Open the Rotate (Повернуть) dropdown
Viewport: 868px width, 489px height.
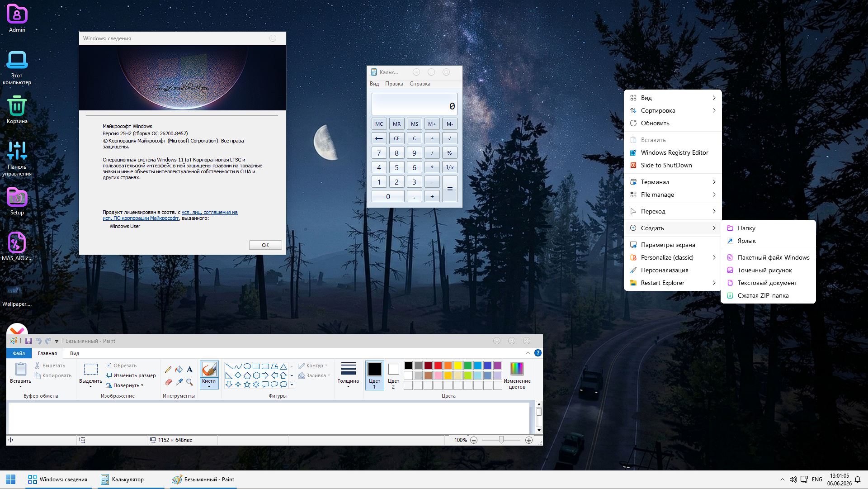coord(125,385)
